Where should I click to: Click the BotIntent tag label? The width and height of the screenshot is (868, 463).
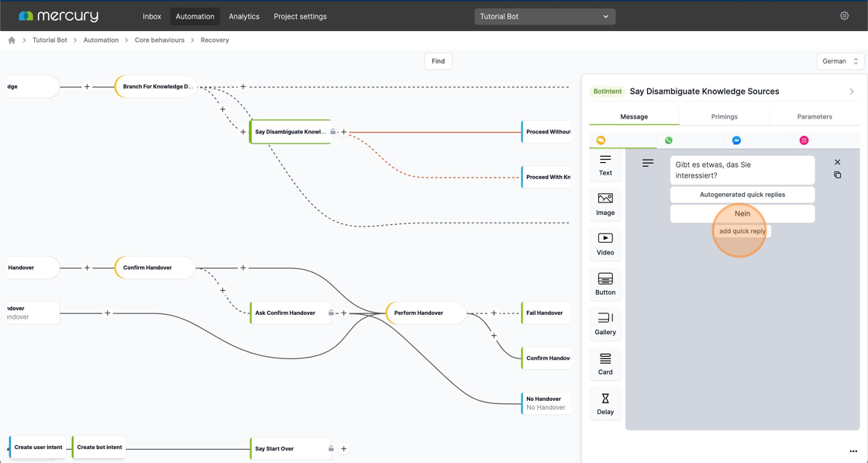608,92
